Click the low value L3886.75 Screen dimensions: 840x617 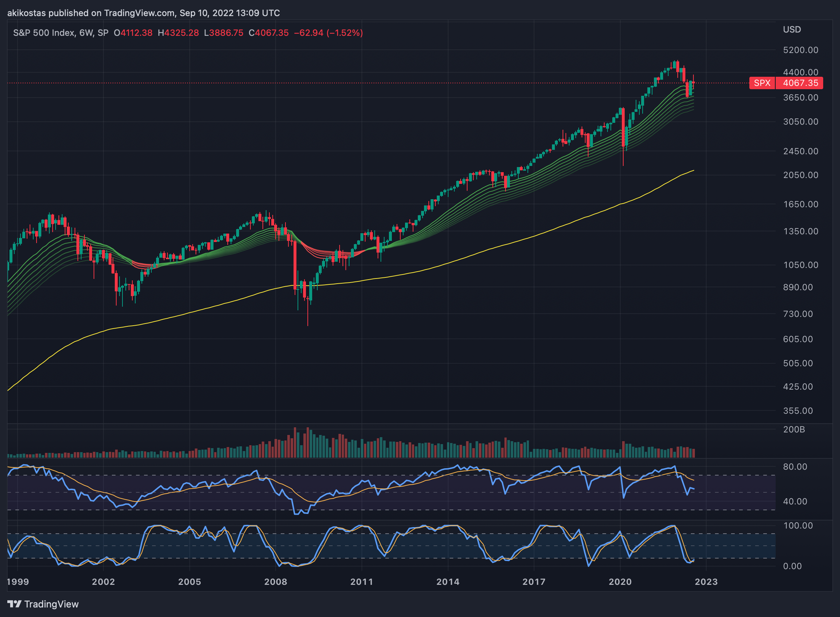click(224, 33)
